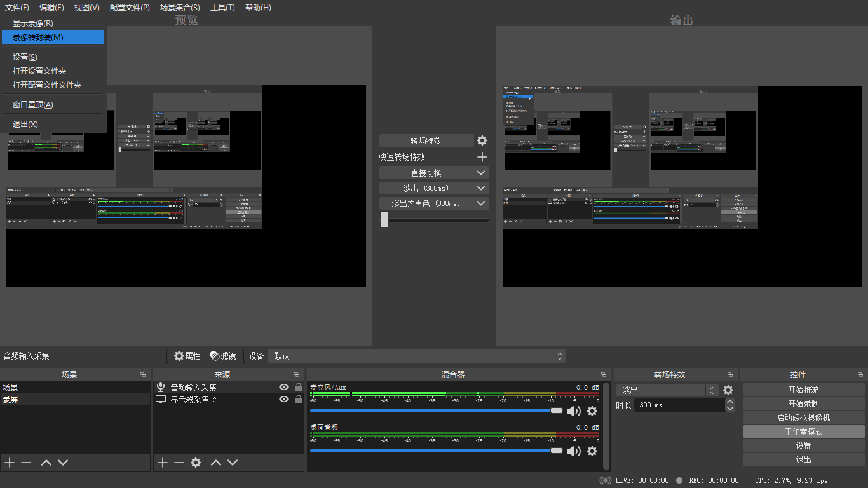Open source properties gear in 来源 panel
Image resolution: width=868 pixels, height=488 pixels.
pyautogui.click(x=196, y=463)
